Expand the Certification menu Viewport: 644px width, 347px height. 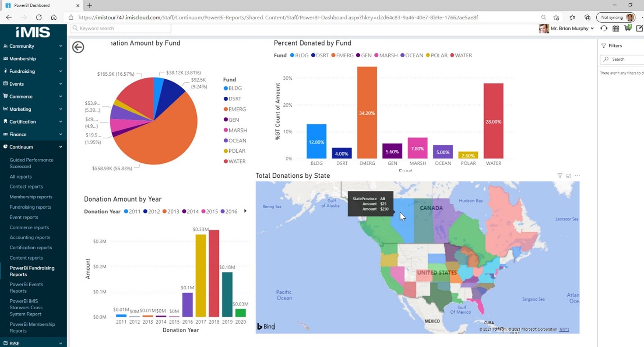(33, 122)
